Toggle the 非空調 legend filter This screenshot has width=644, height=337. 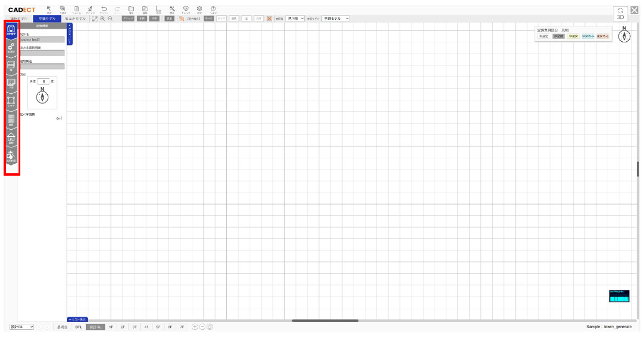[x=559, y=36]
